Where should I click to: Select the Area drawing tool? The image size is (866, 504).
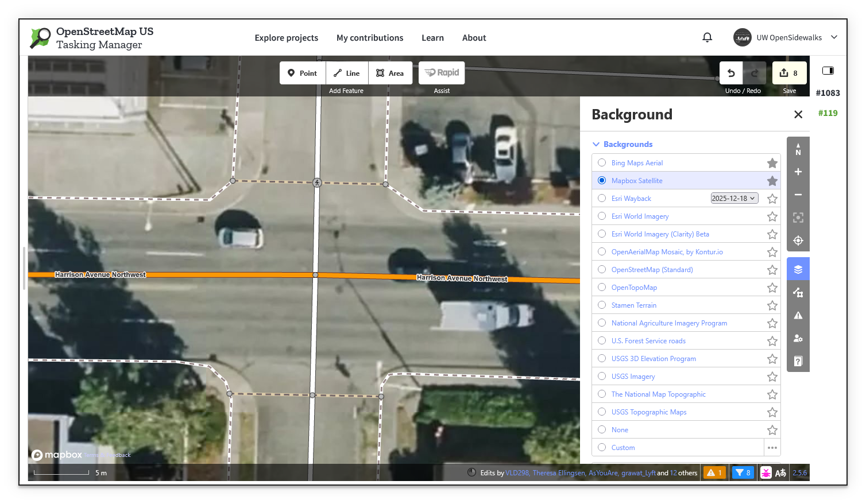tap(391, 73)
